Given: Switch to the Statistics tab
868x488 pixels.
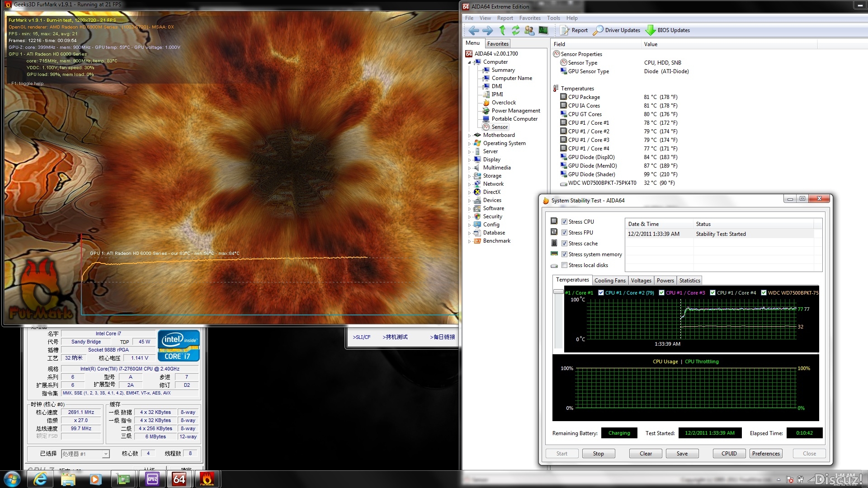Looking at the screenshot, I should pyautogui.click(x=689, y=281).
